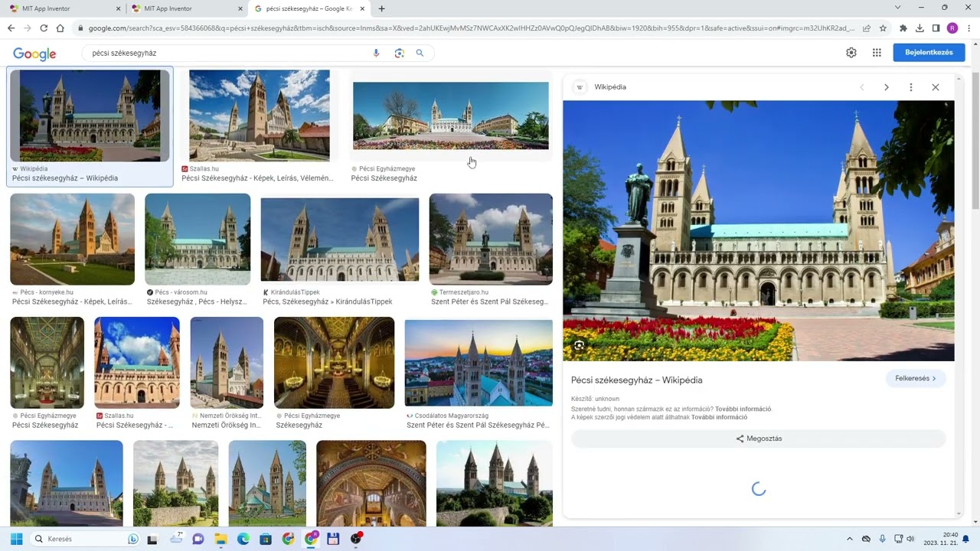Bookmark this page with the star icon
Image resolution: width=980 pixels, height=551 pixels.
coord(883,28)
